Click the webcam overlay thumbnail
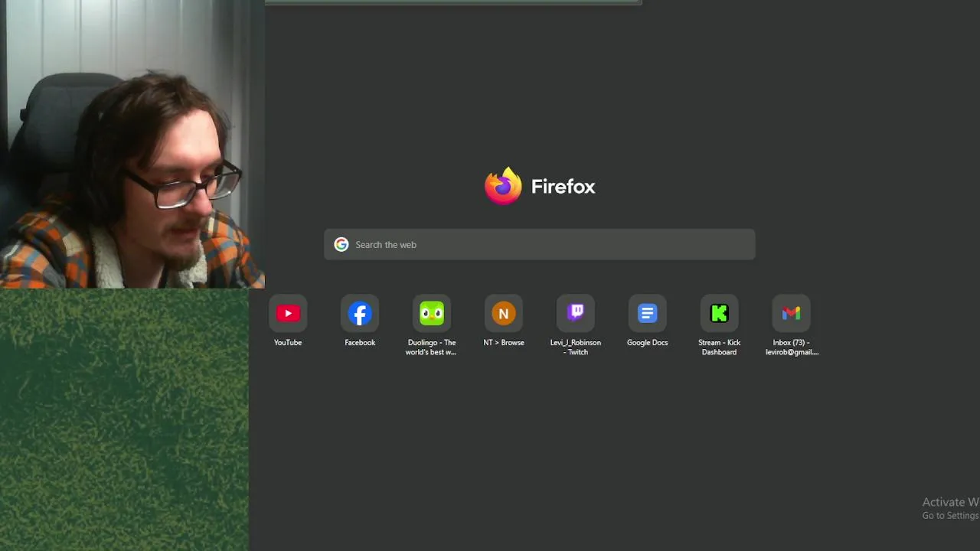This screenshot has height=551, width=980. (132, 144)
